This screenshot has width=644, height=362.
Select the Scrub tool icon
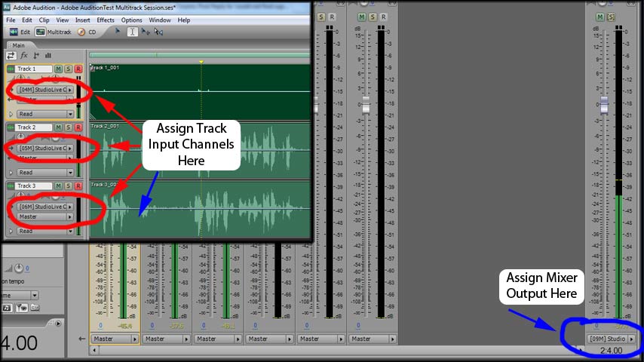(x=158, y=32)
